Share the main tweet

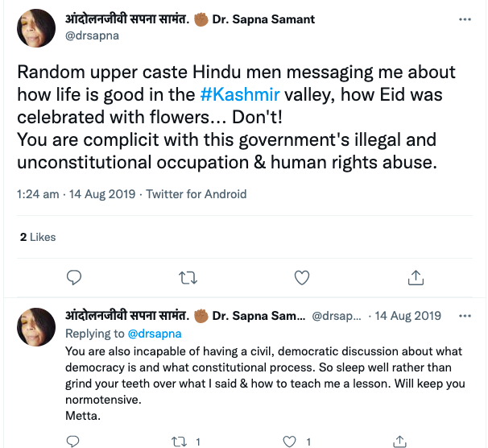[416, 278]
